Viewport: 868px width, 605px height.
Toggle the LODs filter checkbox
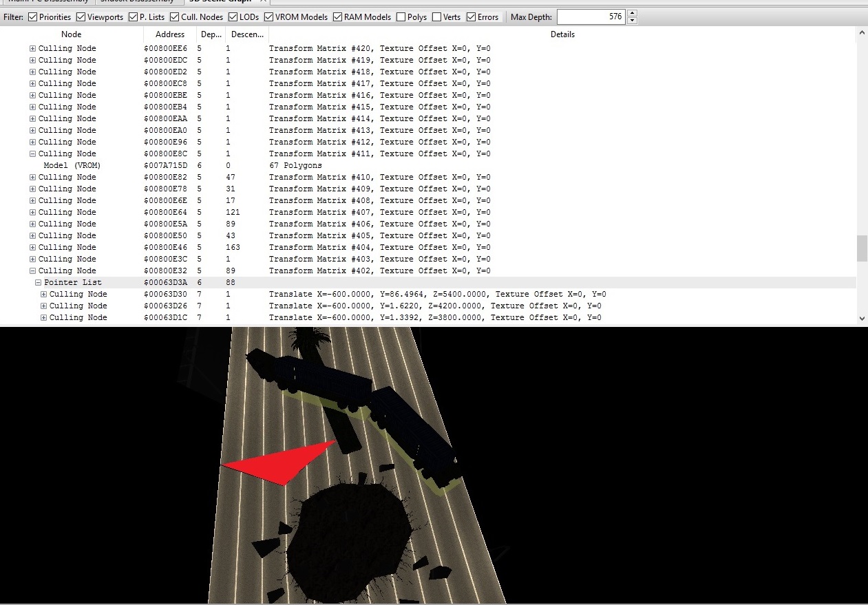pos(233,17)
